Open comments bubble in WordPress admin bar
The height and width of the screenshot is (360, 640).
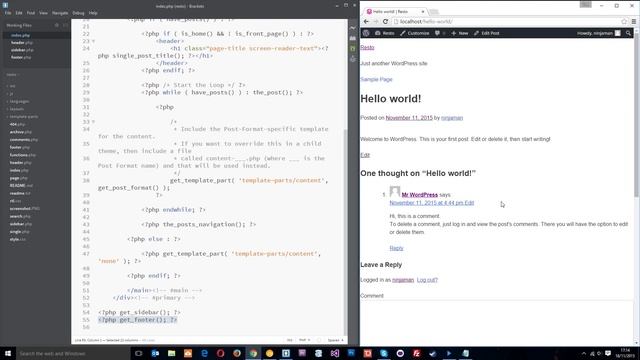pos(440,33)
